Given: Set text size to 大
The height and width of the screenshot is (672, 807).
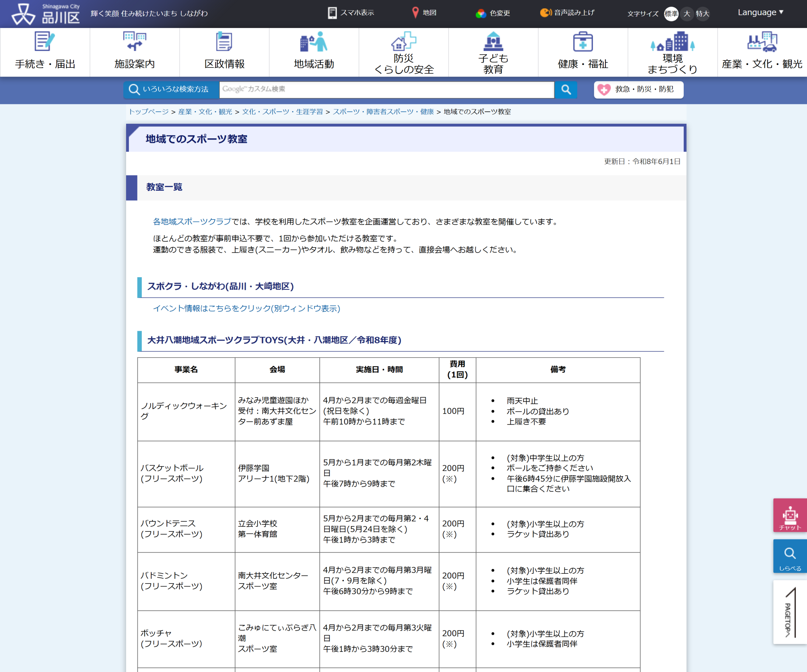Looking at the screenshot, I should pos(687,14).
